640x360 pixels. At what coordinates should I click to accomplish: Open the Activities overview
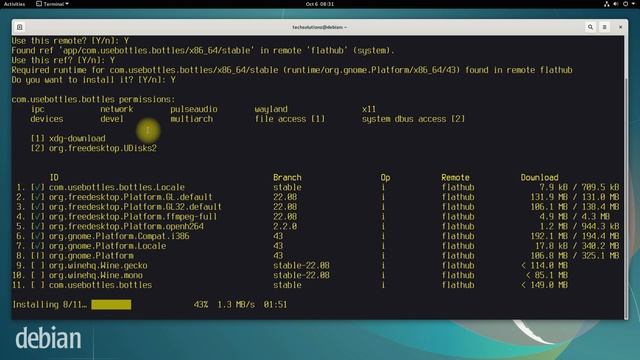click(x=14, y=4)
